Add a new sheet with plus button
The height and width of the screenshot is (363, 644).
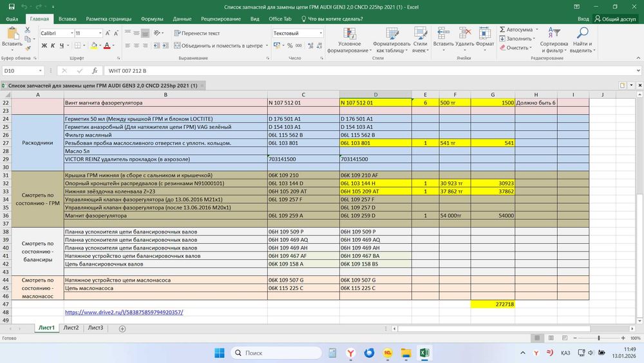[122, 328]
